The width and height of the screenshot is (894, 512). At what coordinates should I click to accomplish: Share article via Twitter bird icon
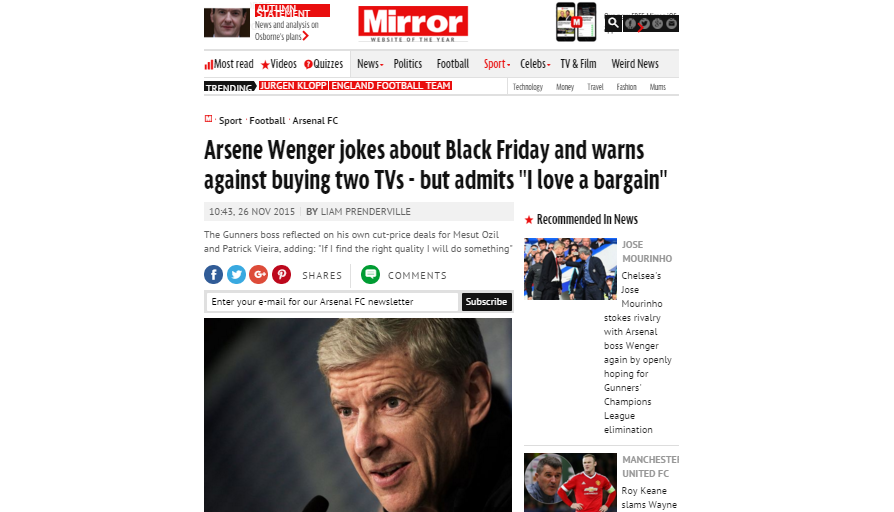point(236,275)
